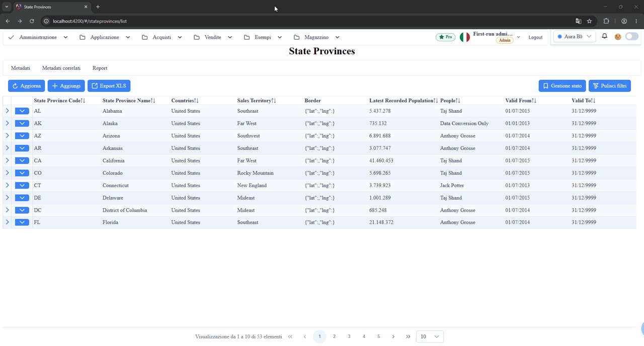644x346 pixels.
Task: Open the browser extensions puzzle icon
Action: click(x=606, y=21)
